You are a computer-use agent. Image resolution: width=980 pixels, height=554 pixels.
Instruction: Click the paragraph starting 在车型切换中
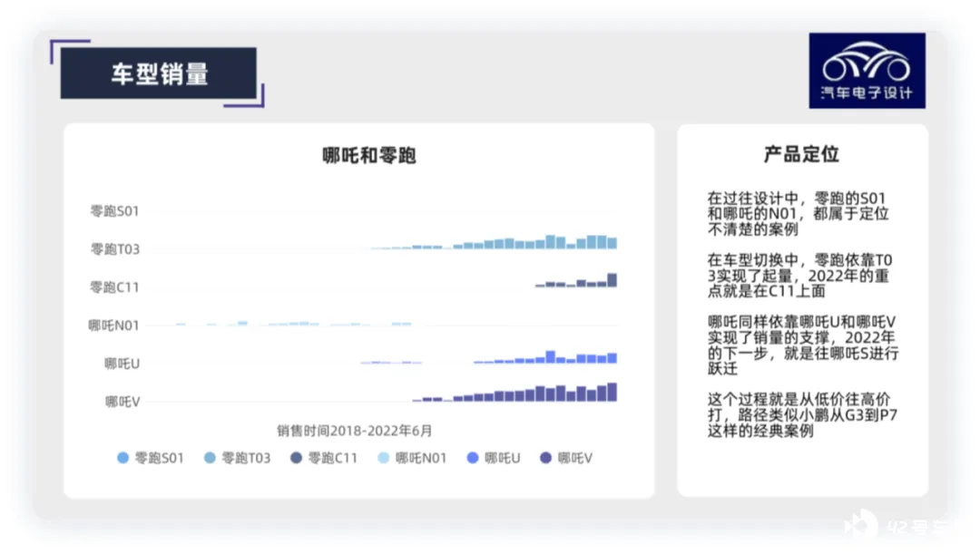pyautogui.click(x=800, y=276)
